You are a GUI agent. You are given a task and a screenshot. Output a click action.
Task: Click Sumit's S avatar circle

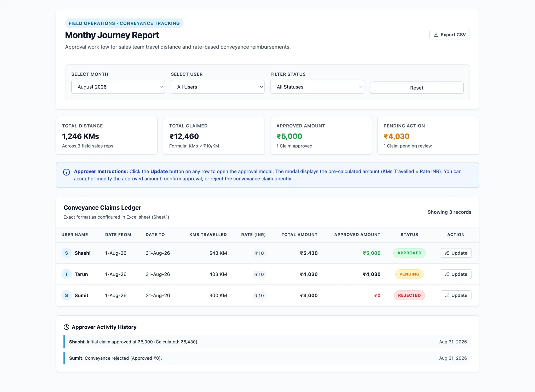[66, 295]
